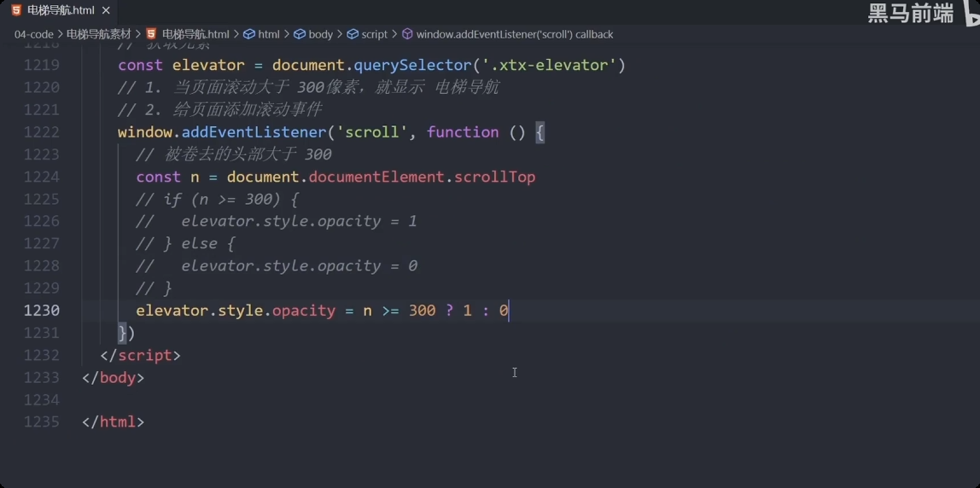Click the commented opacity = 1 line 1226
980x488 pixels.
pos(277,222)
